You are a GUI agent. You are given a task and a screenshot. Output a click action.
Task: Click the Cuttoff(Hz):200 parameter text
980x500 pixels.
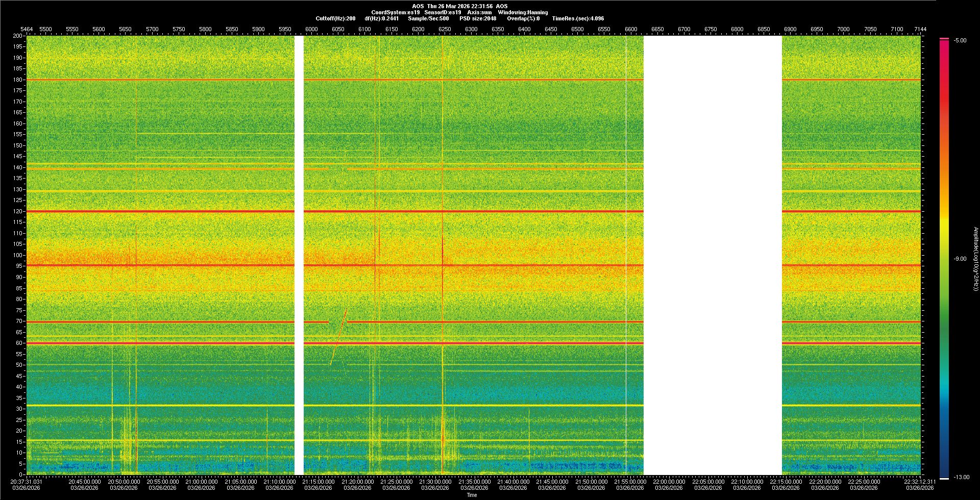[x=335, y=18]
